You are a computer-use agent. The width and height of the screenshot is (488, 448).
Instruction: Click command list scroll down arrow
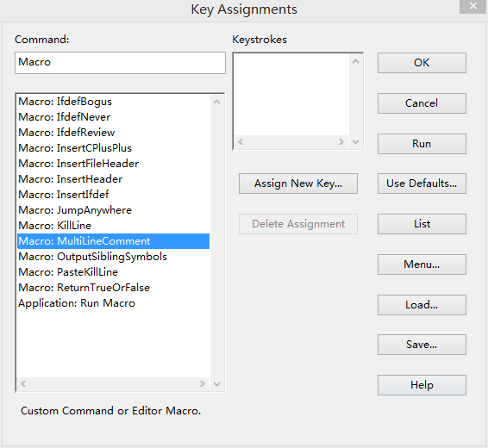[217, 384]
